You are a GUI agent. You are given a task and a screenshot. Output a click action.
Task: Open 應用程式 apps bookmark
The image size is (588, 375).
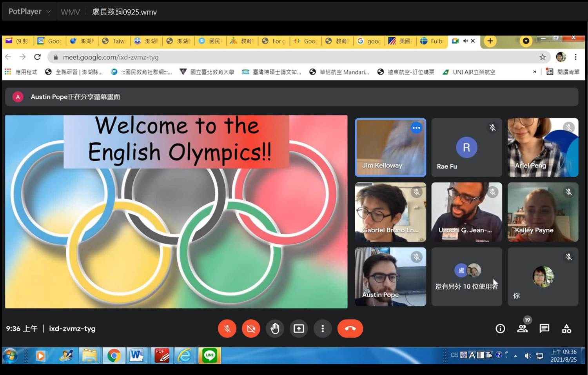21,72
